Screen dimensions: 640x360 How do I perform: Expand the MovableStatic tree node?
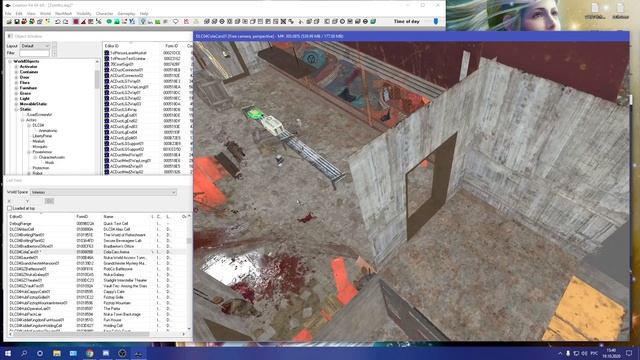(x=16, y=104)
